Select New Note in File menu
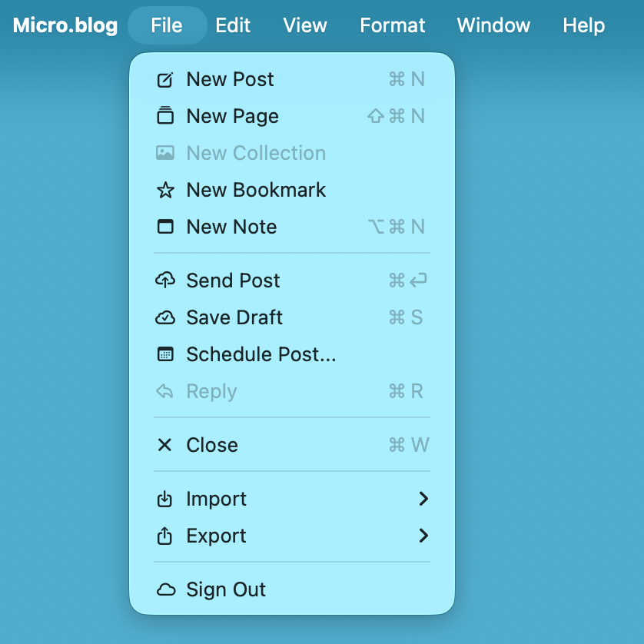644x644 pixels. 292,227
